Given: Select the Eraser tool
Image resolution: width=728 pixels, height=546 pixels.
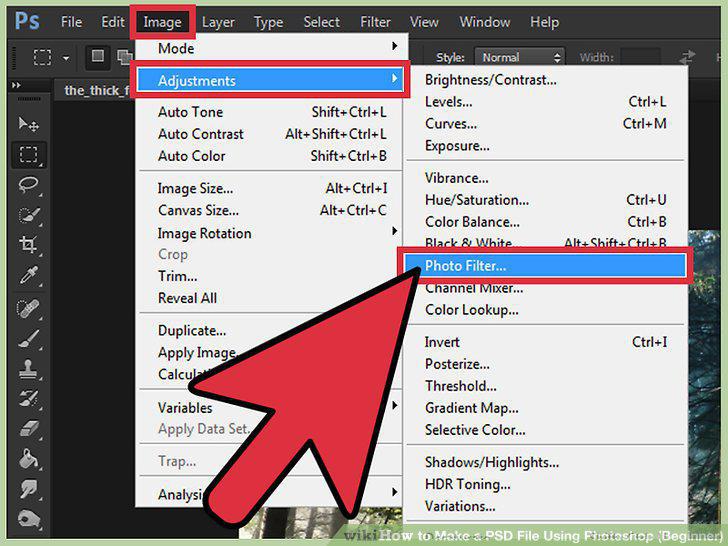Looking at the screenshot, I should pyautogui.click(x=28, y=428).
